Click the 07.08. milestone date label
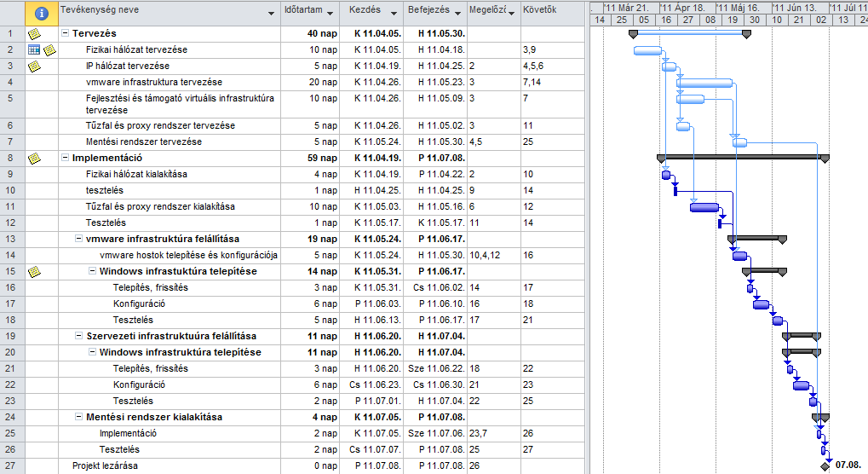The width and height of the screenshot is (868, 474). tap(848, 465)
